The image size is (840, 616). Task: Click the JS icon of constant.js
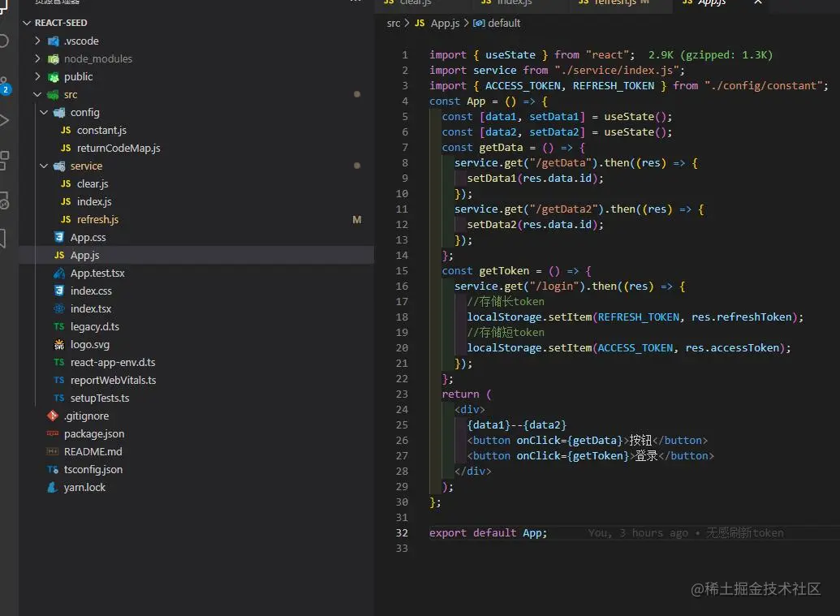66,130
